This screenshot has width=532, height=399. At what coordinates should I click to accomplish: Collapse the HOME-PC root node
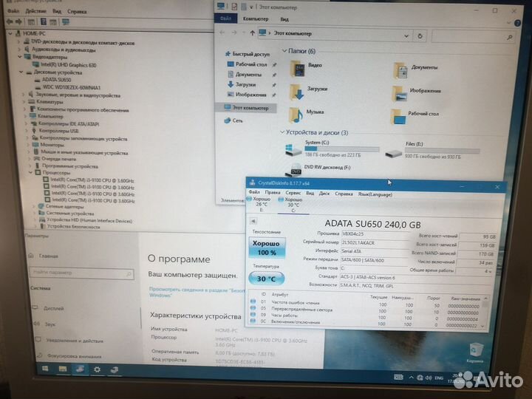(x=10, y=33)
